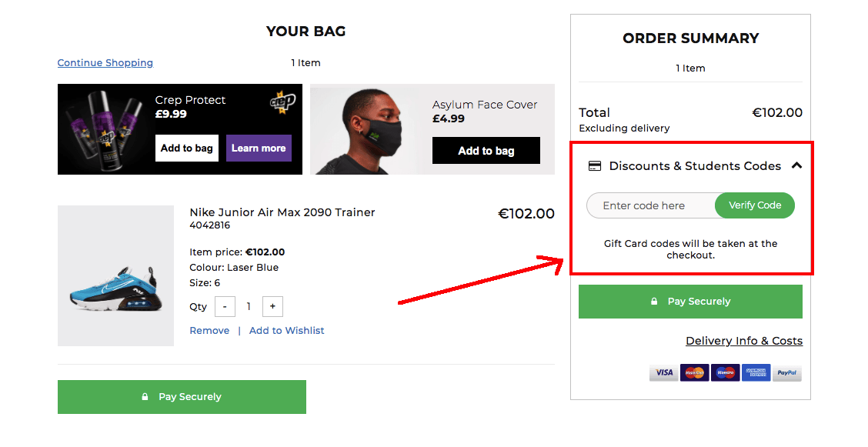Image resolution: width=868 pixels, height=447 pixels.
Task: Add Crep Protect to bag
Action: [187, 148]
